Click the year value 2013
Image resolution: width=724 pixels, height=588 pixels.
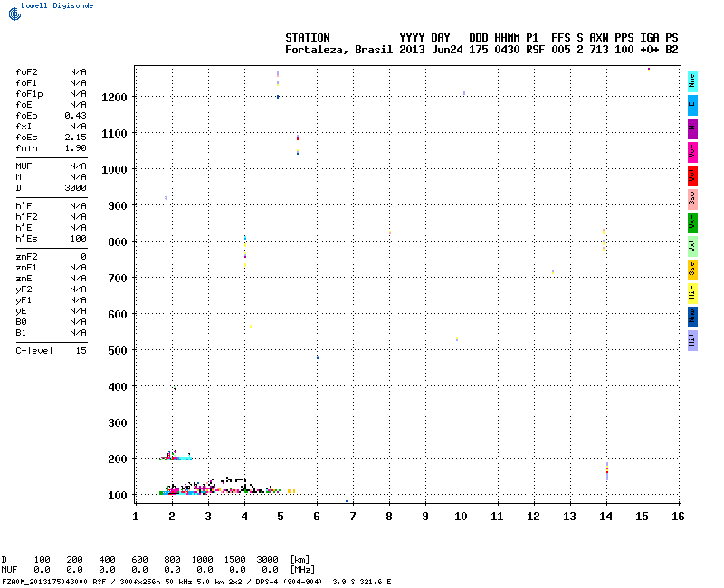click(x=412, y=50)
